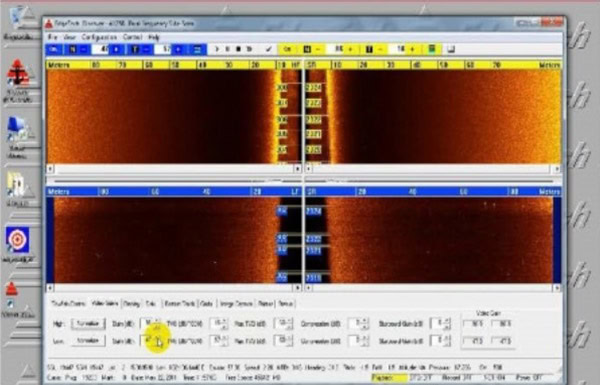Click minus beside N in yellow toolbar

tap(318, 49)
